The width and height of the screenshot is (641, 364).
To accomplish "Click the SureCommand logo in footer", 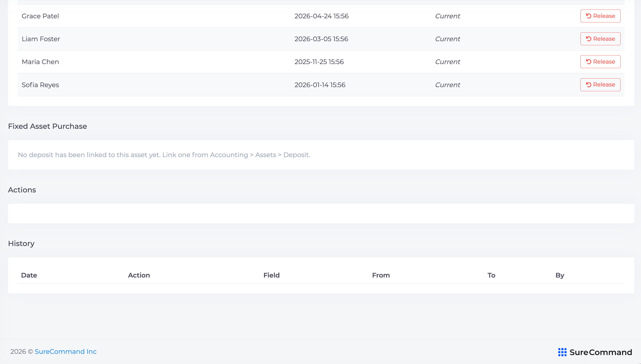I will tap(595, 352).
